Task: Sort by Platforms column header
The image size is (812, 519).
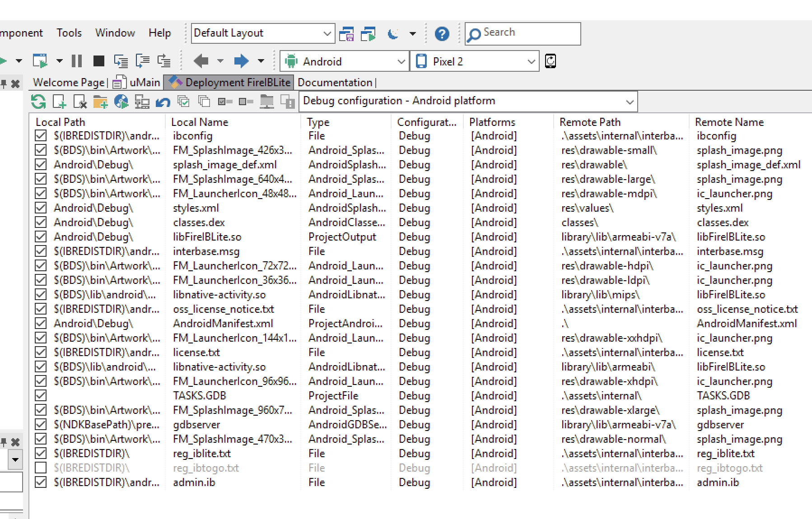Action: point(509,122)
